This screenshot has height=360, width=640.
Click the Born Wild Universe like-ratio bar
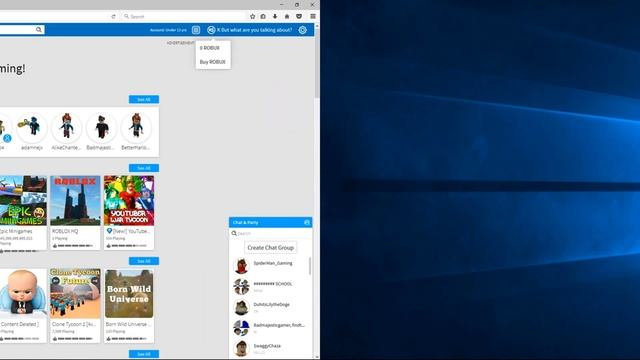[x=129, y=339]
